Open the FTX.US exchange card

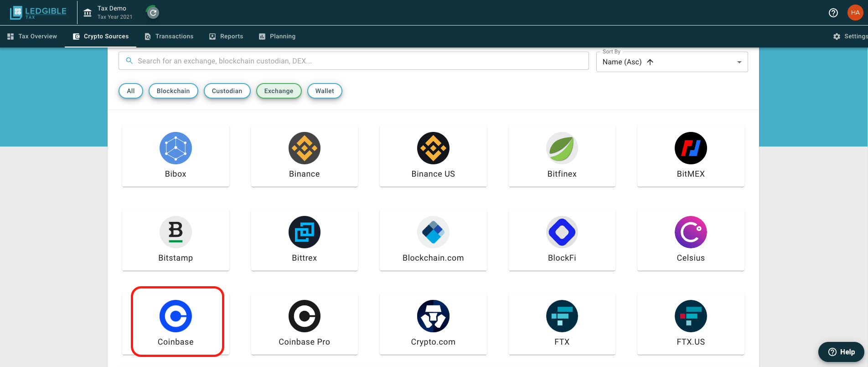click(691, 324)
